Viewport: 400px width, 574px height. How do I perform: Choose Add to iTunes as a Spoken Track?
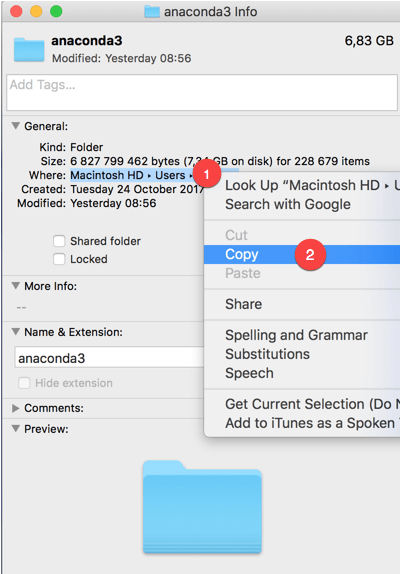pos(302,423)
